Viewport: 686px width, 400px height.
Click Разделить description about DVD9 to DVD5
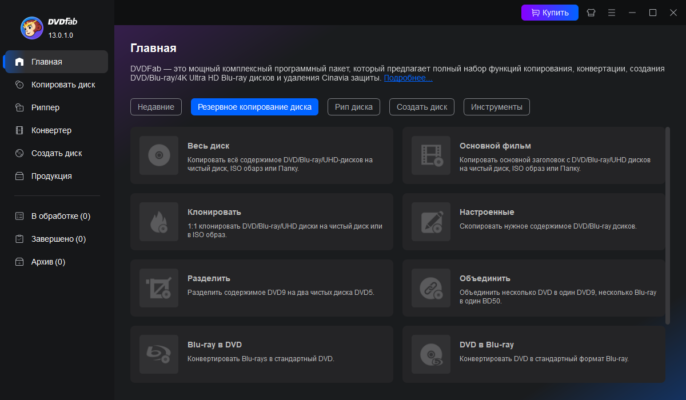(280, 292)
